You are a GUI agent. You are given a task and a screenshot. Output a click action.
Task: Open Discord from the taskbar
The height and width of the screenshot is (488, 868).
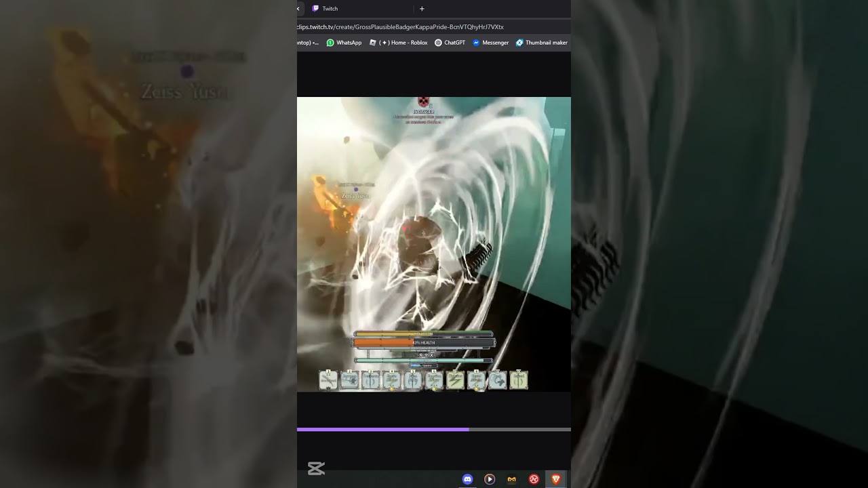point(467,479)
